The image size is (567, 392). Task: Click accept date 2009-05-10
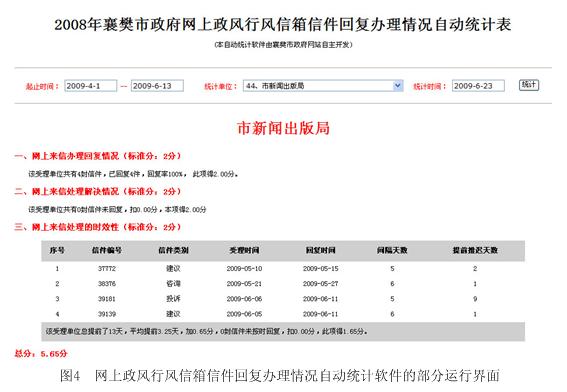pos(244,269)
